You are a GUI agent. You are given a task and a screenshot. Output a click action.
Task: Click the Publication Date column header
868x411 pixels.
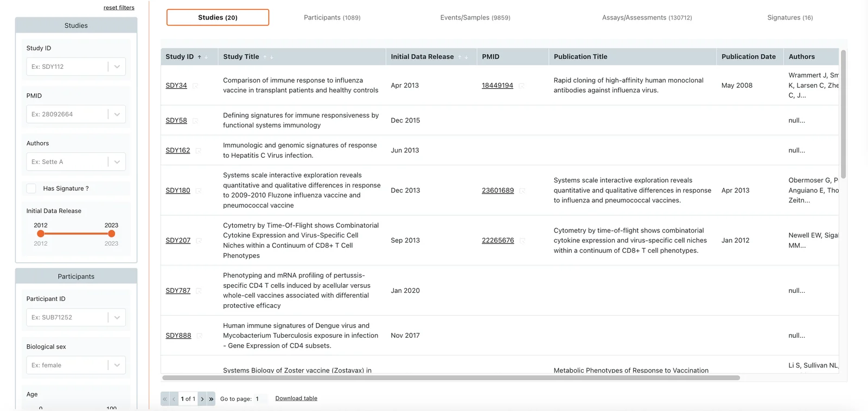[x=749, y=57]
